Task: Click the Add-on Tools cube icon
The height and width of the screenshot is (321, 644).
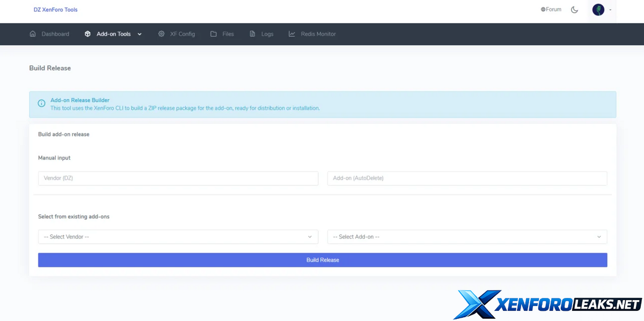Action: coord(87,34)
